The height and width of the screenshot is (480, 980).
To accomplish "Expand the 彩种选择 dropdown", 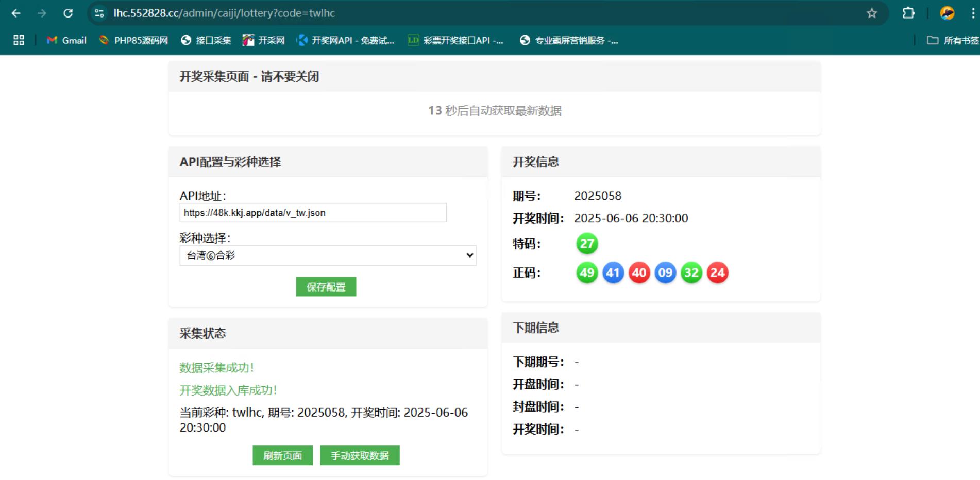I will [328, 255].
